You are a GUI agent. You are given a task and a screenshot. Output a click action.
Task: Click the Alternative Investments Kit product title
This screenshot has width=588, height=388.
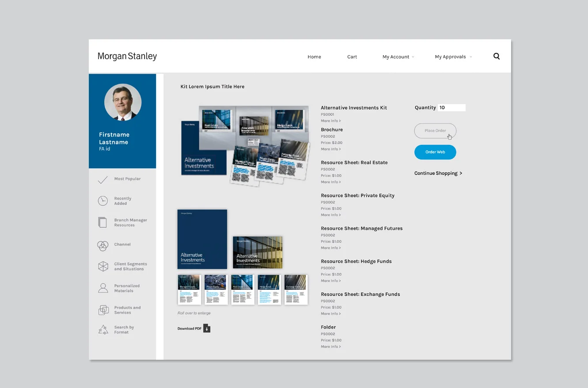(x=354, y=108)
